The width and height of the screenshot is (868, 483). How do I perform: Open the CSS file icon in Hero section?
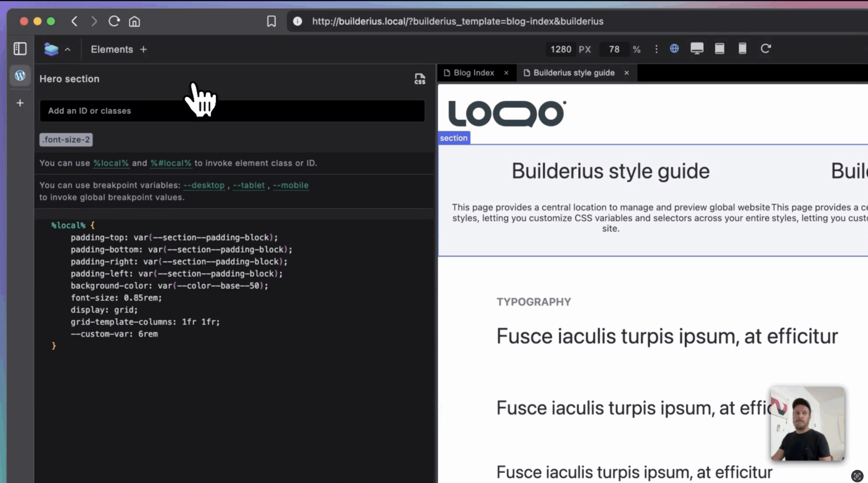pyautogui.click(x=420, y=79)
